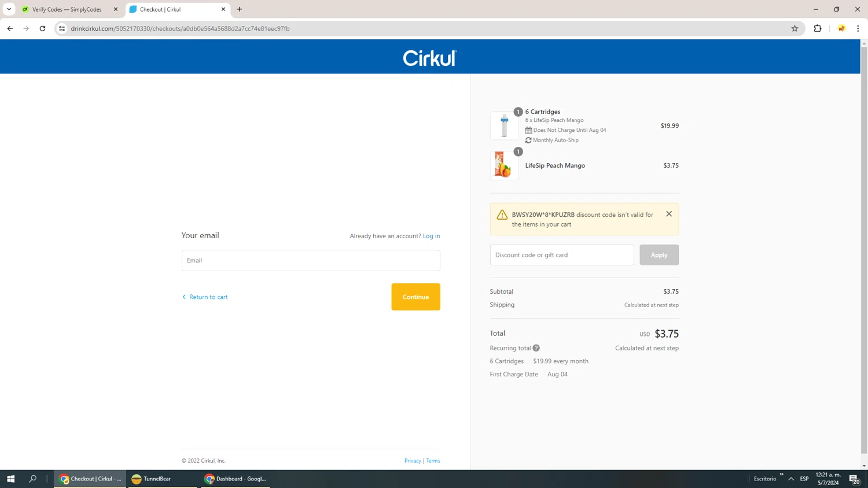Click the Email input field
This screenshot has height=488, width=868.
pyautogui.click(x=311, y=260)
